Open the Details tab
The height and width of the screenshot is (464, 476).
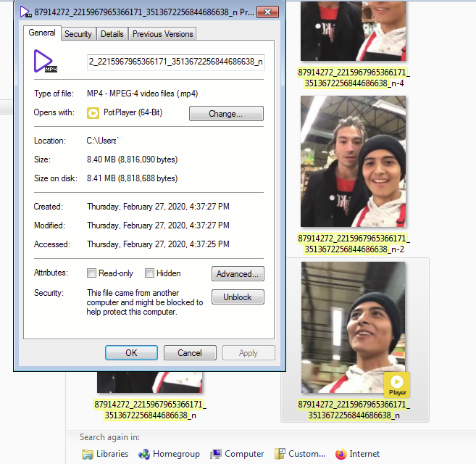point(112,34)
